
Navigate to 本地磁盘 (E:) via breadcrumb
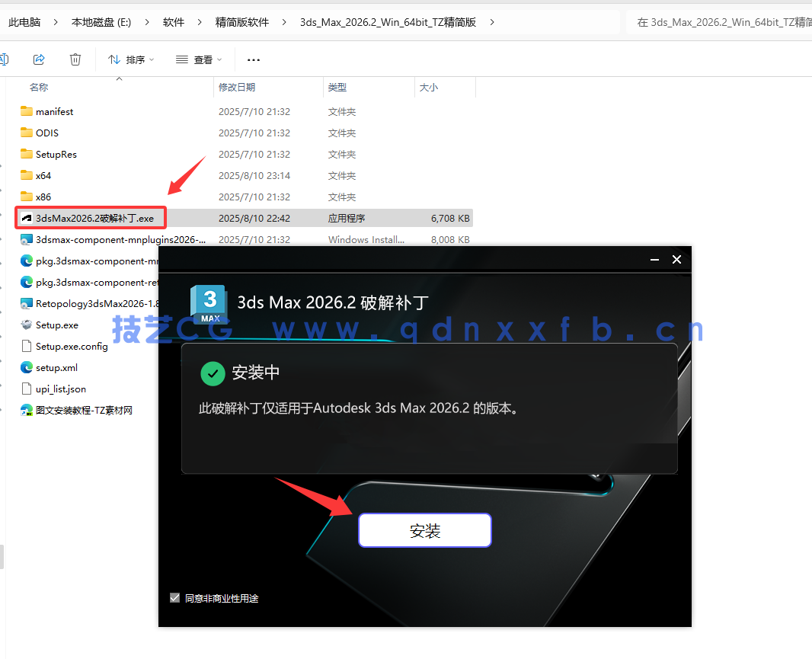(100, 22)
